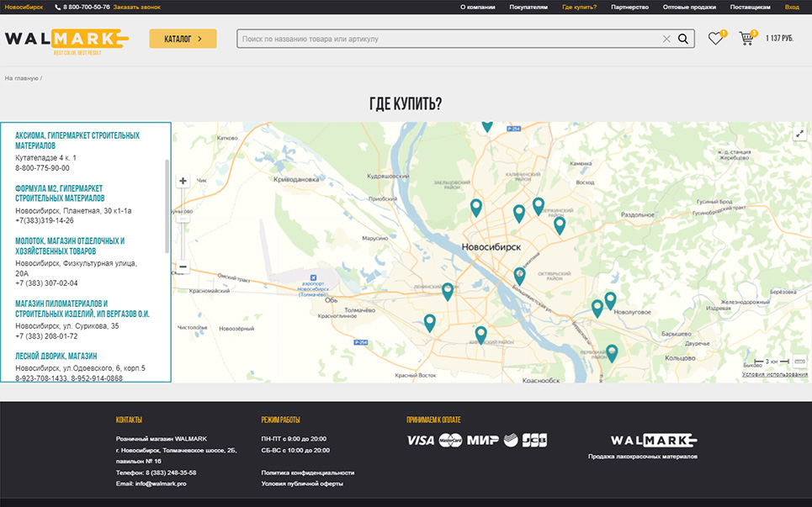The image size is (812, 507).
Task: Click the info@walmark.pro email address
Action: [161, 483]
